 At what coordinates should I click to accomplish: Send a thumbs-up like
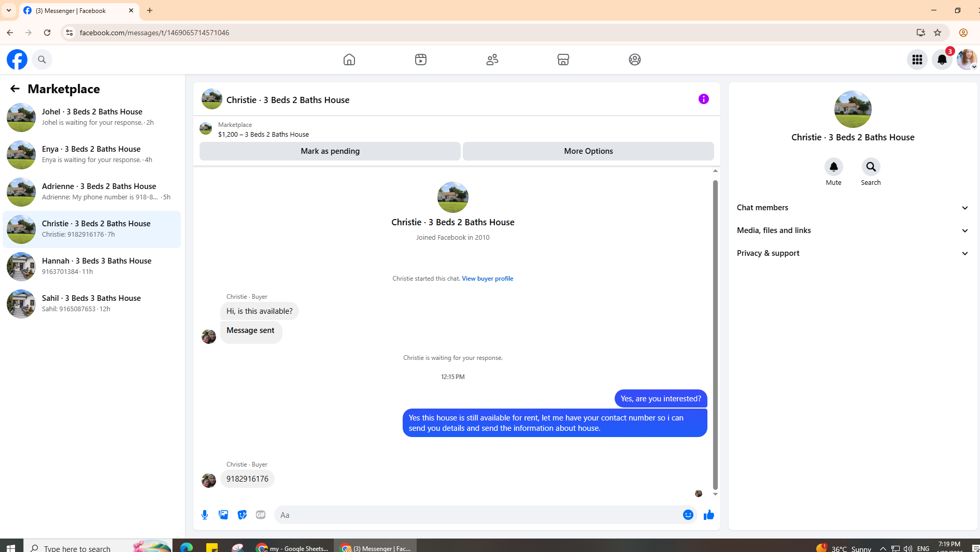click(709, 515)
